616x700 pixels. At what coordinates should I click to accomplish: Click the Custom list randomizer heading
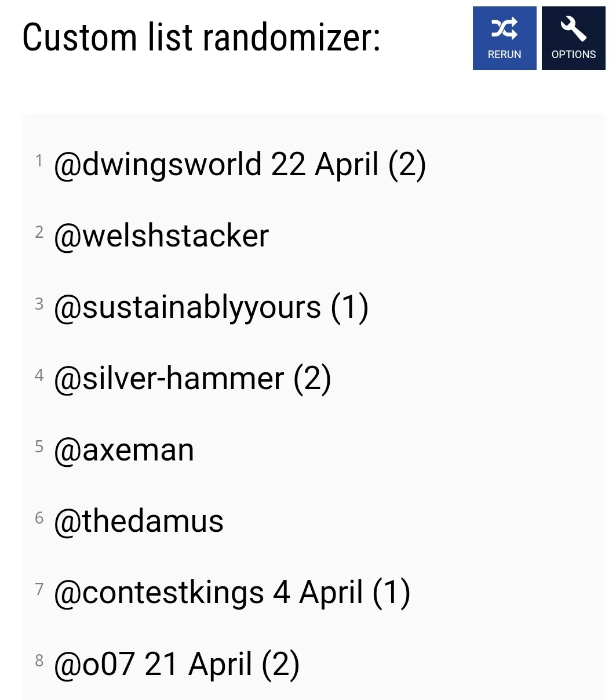click(x=201, y=37)
